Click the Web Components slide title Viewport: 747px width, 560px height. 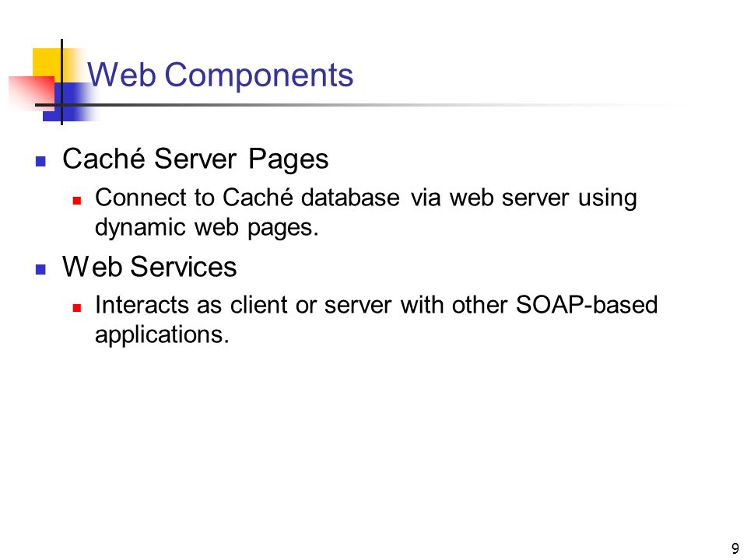[220, 75]
